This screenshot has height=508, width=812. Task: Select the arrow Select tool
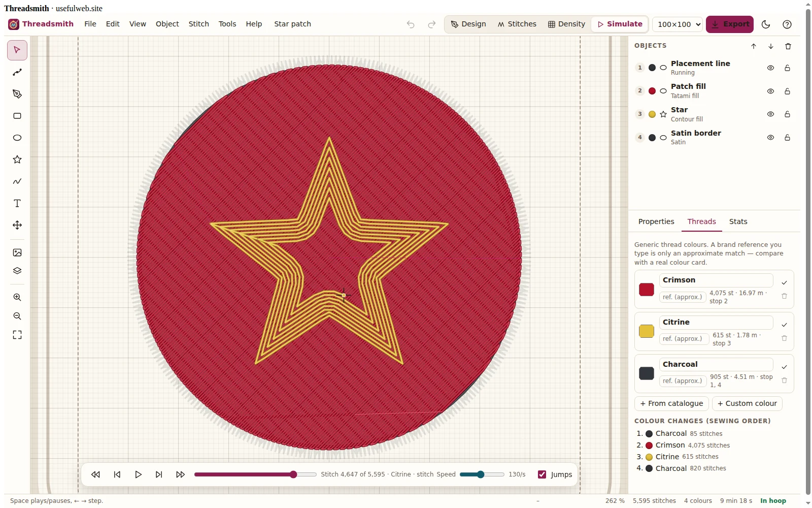point(17,50)
